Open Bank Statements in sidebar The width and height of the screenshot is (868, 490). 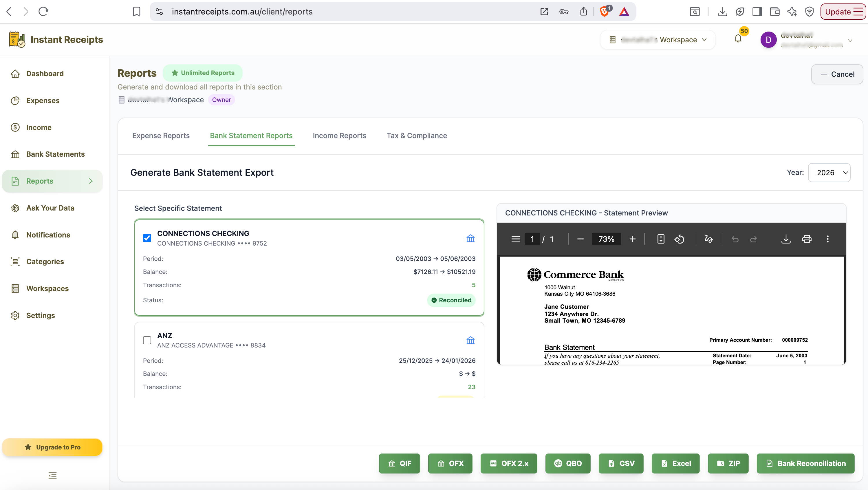(52, 154)
